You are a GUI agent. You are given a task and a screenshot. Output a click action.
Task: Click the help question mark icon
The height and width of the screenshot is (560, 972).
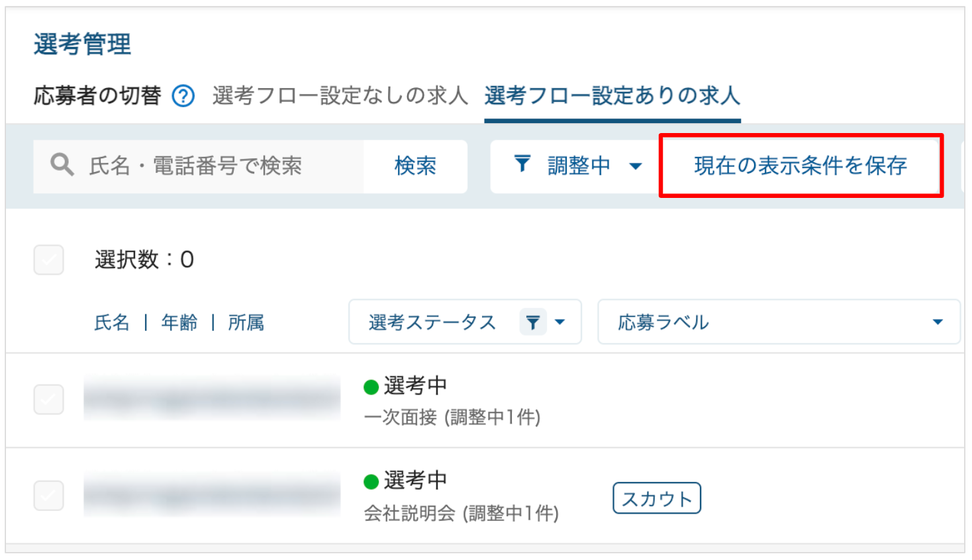tap(183, 97)
